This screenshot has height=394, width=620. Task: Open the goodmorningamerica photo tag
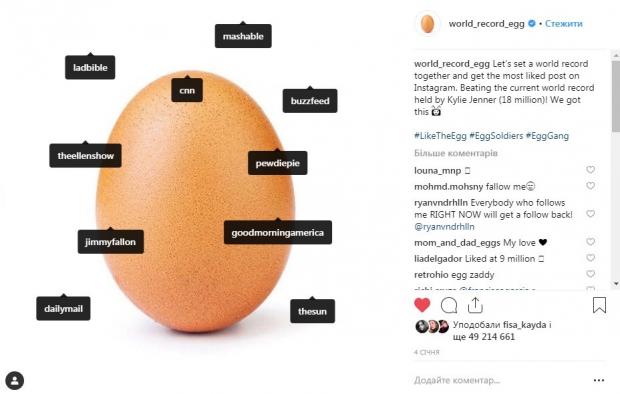pyautogui.click(x=278, y=233)
